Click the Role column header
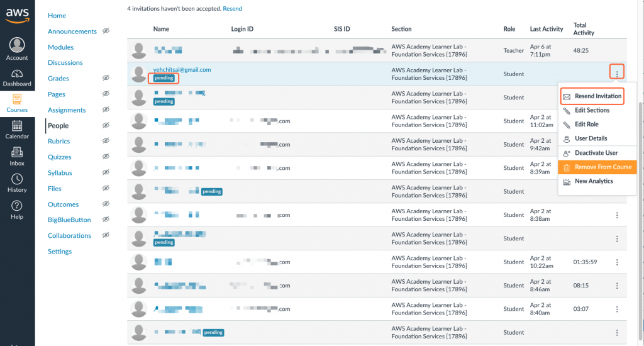644x346 pixels. pos(509,29)
